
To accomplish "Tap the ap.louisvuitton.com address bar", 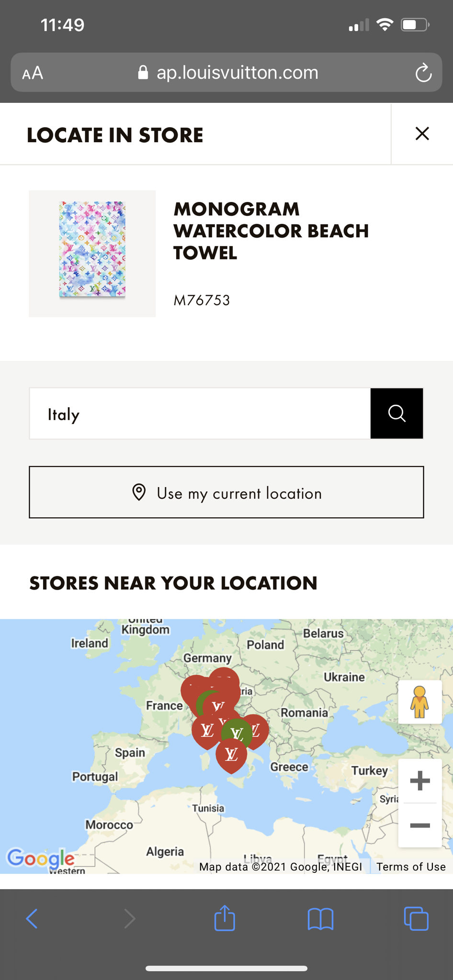I will tap(228, 73).
